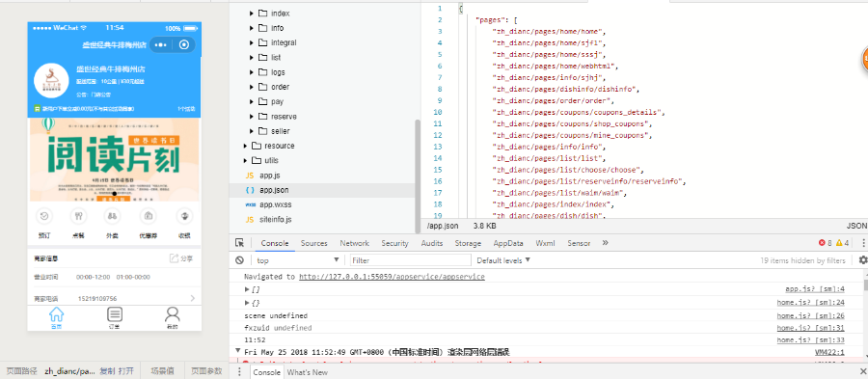Show more DevTools tabs with chevron
This screenshot has height=379, width=868.
pos(605,243)
